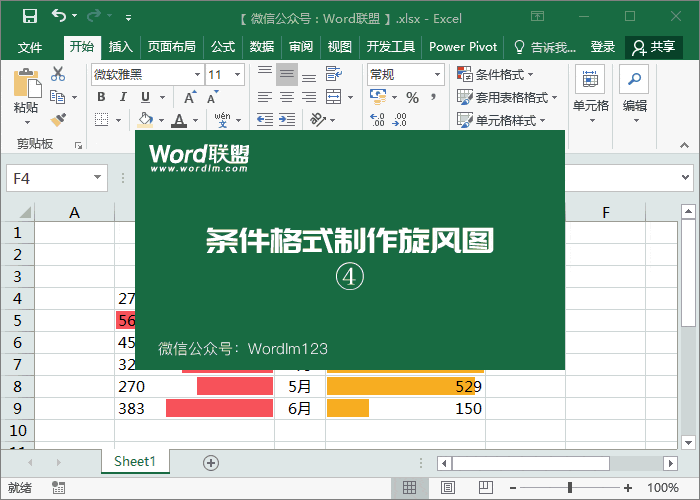
Task: Expand the formula bar chevron
Action: pos(685,177)
